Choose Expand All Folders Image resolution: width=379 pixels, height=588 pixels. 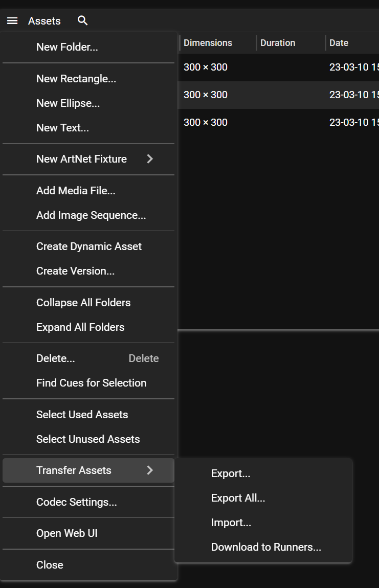tap(88, 327)
